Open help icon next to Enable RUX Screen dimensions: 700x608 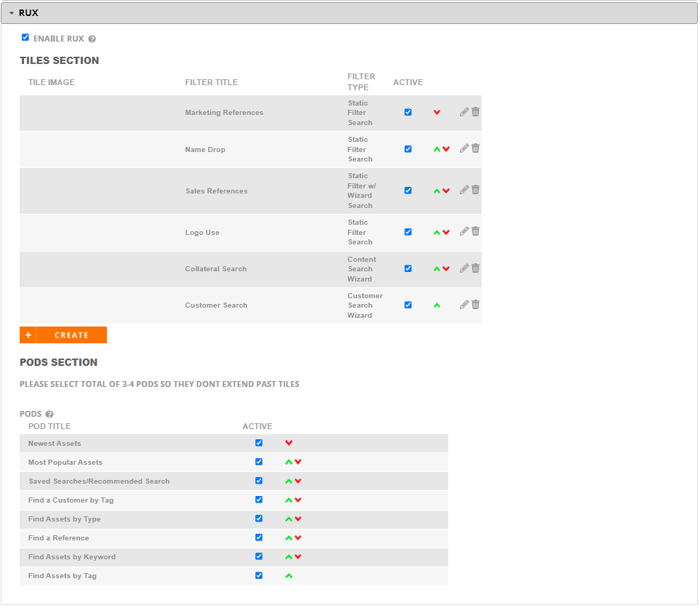coord(92,39)
